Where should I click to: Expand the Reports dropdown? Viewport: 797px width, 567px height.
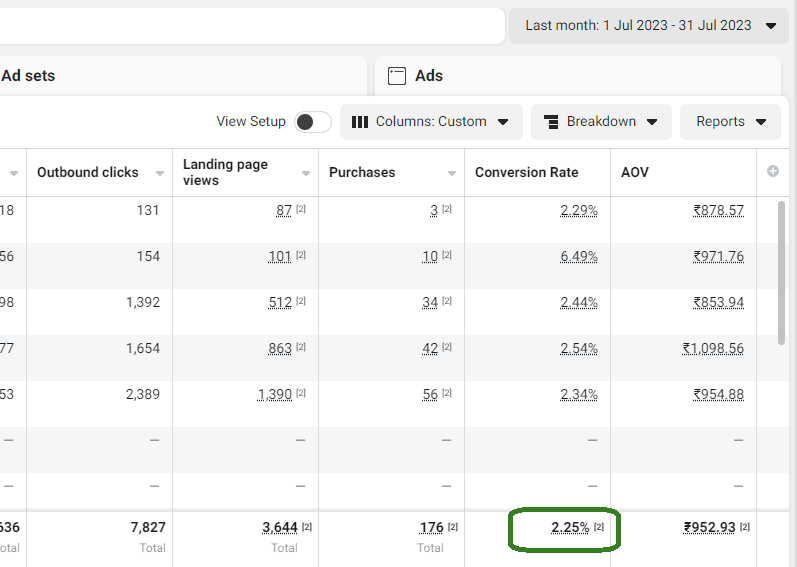730,122
